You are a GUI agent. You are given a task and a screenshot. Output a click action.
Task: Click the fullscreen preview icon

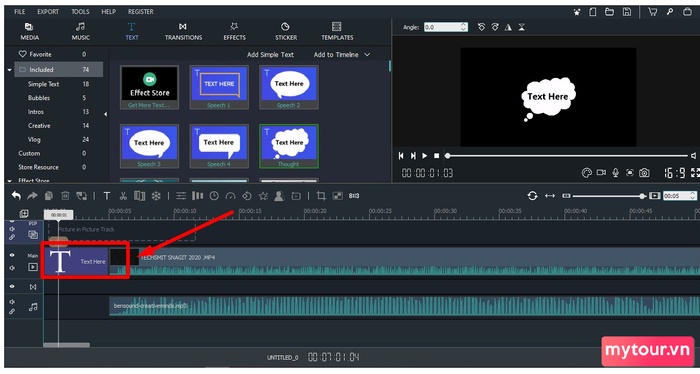[695, 173]
